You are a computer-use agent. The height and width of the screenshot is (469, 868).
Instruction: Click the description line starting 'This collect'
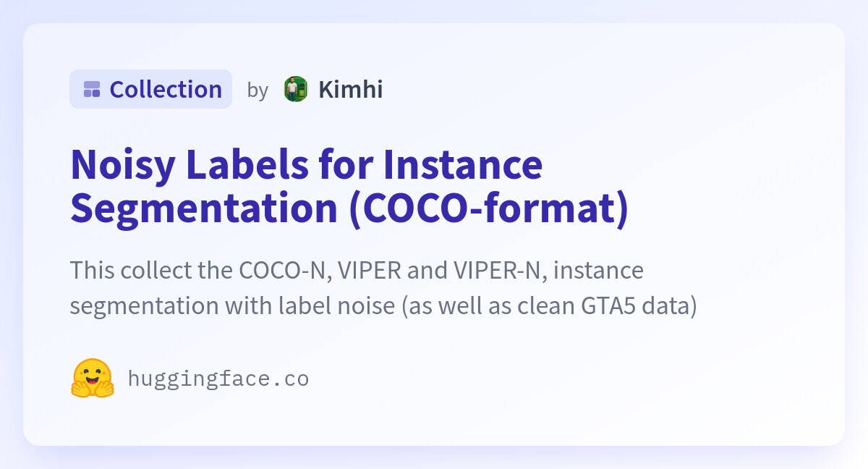(357, 271)
